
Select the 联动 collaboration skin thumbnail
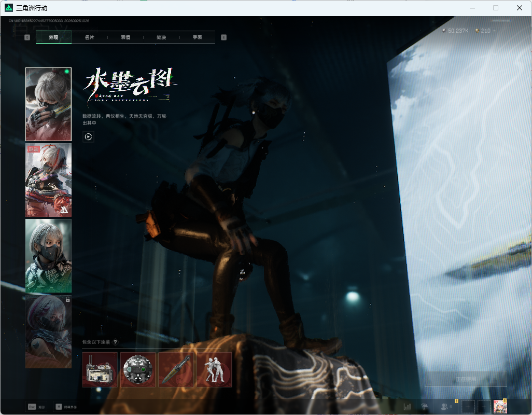point(49,180)
